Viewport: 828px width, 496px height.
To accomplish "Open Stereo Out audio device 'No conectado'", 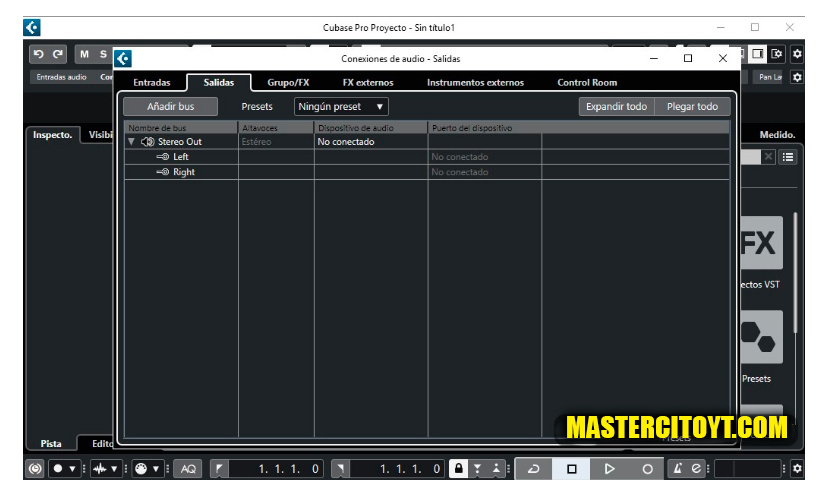I will [x=371, y=142].
